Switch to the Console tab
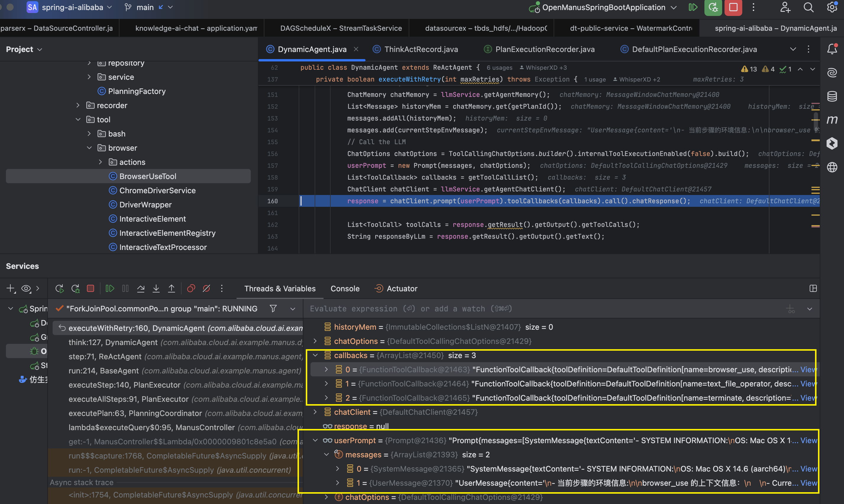844x504 pixels. pos(345,289)
